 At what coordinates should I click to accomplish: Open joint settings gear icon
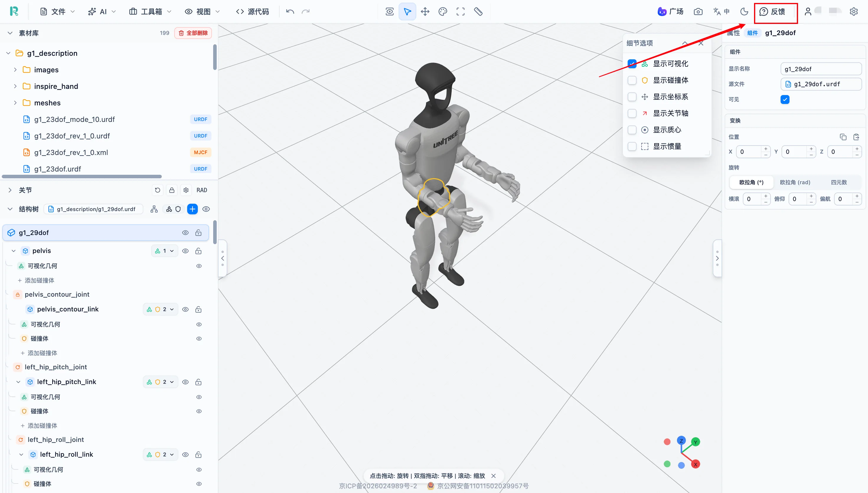pyautogui.click(x=186, y=190)
